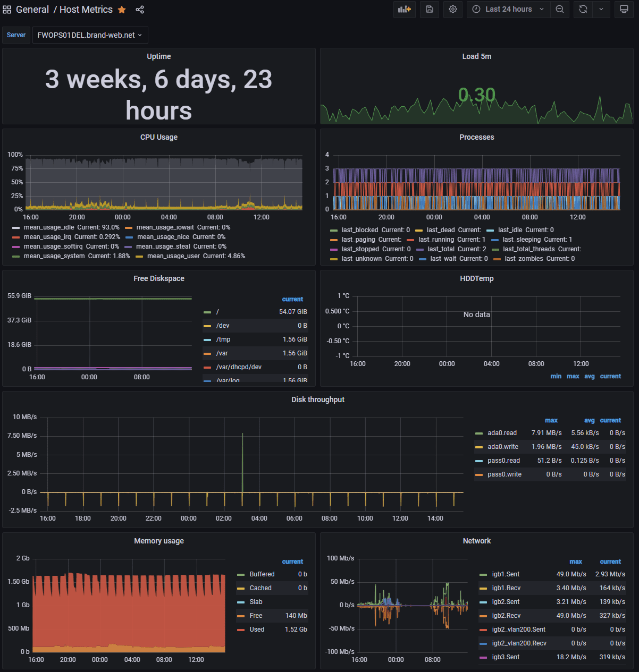Sort HDDTemp legend by max
Image resolution: width=639 pixels, height=672 pixels.
click(573, 376)
